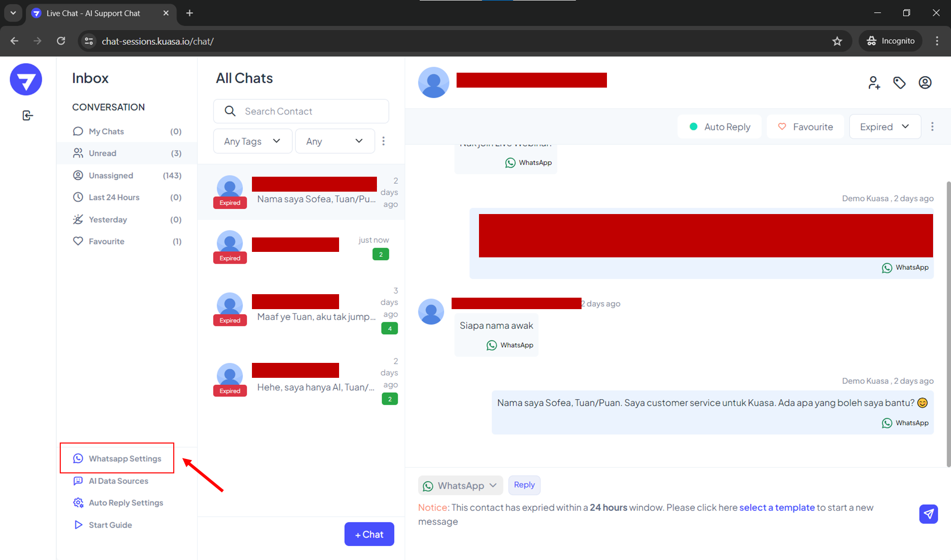Image resolution: width=951 pixels, height=560 pixels.
Task: Open the Any filter dropdown
Action: point(335,141)
